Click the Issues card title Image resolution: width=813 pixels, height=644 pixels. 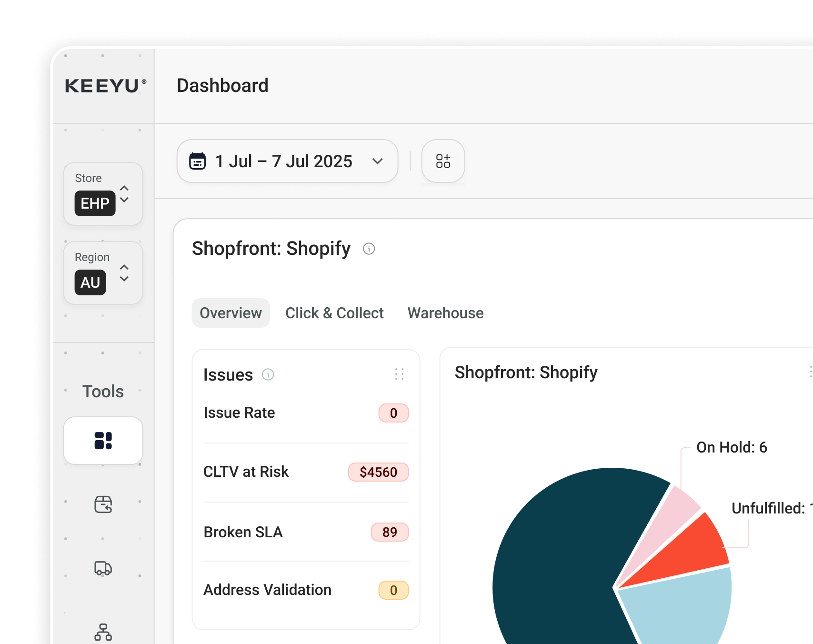[228, 375]
